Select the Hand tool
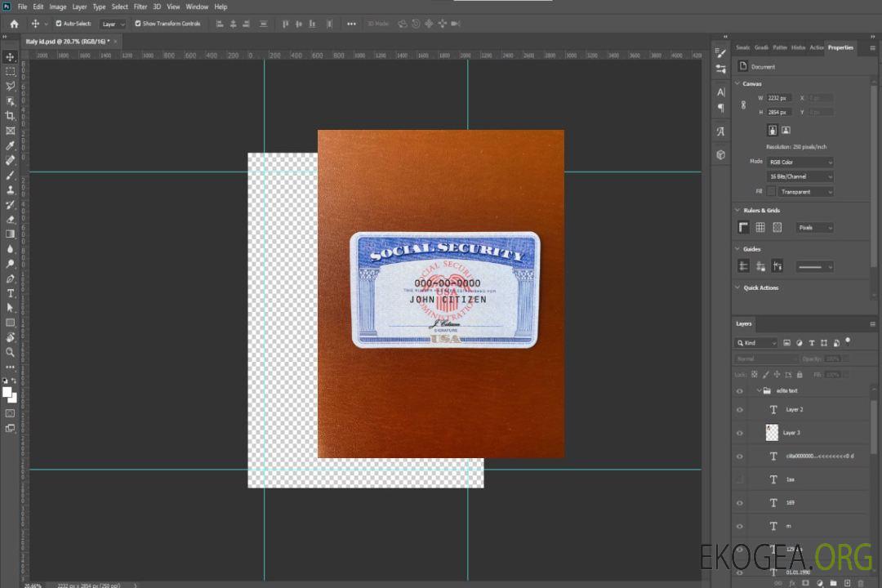This screenshot has height=588, width=882. point(10,337)
